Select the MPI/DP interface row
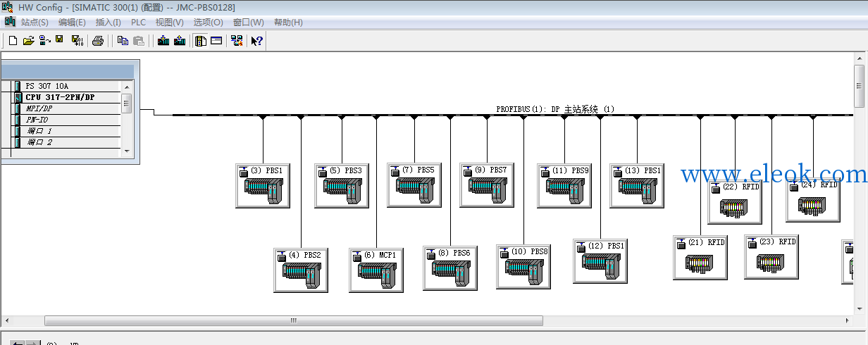 66,108
